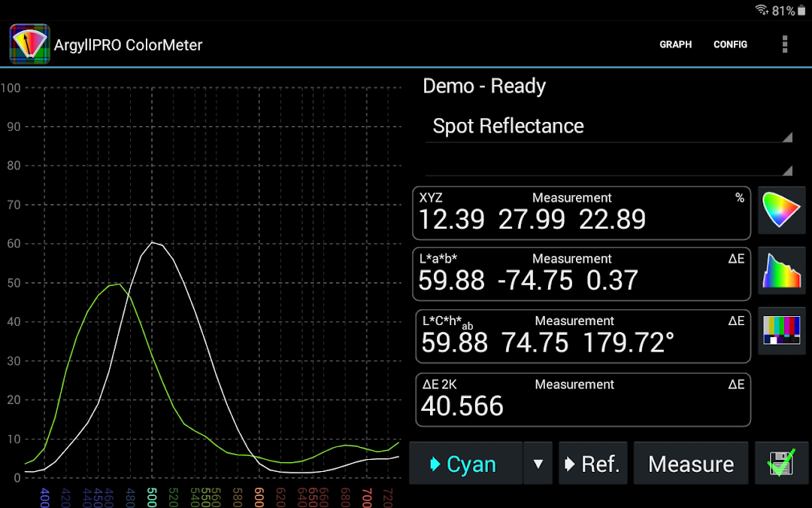
Task: Tap the ArgyllPRO ColorMeter app icon
Action: 29,44
